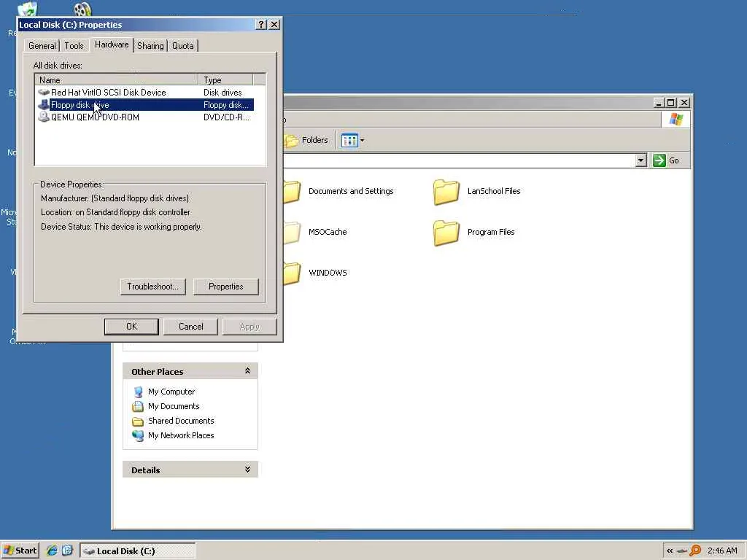
Task: Open the Sharing tab
Action: pos(150,46)
